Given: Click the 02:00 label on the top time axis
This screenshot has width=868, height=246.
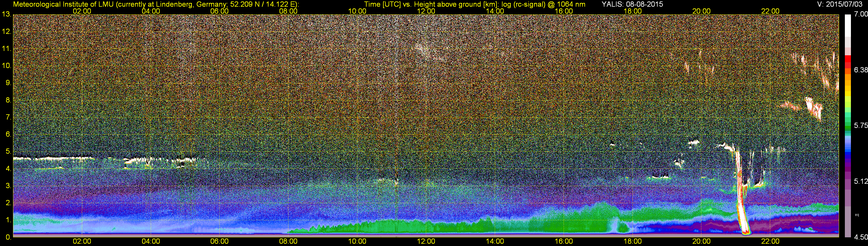Looking at the screenshot, I should pos(82,11).
